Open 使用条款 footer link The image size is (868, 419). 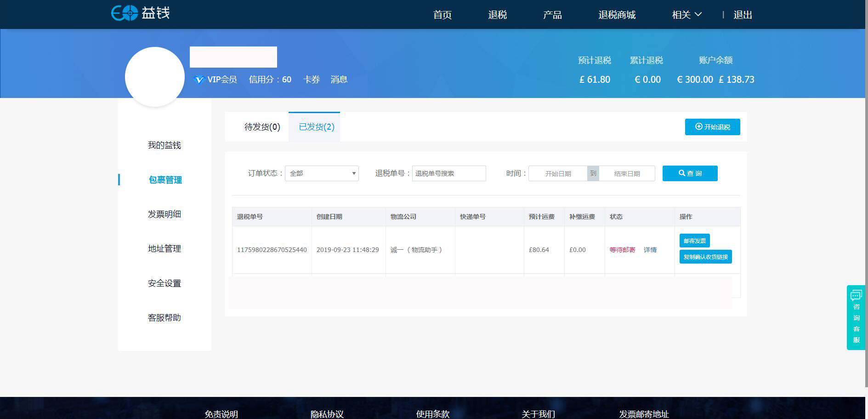pos(433,414)
